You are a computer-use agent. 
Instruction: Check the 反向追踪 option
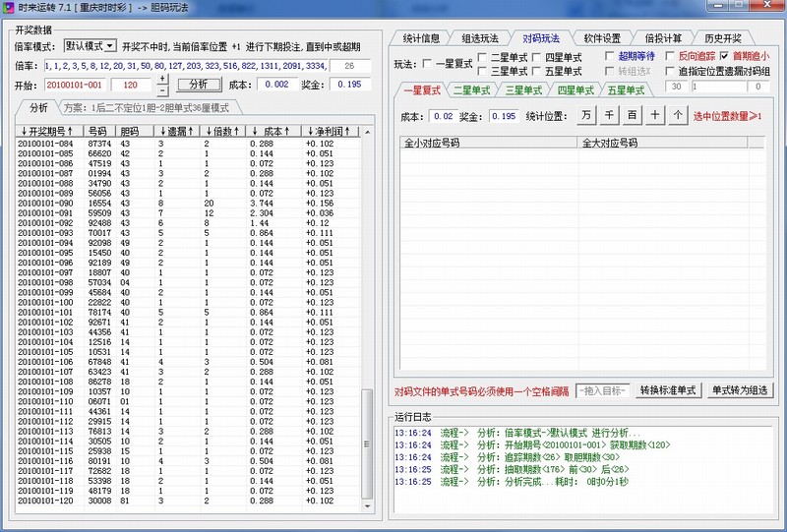pyautogui.click(x=671, y=57)
